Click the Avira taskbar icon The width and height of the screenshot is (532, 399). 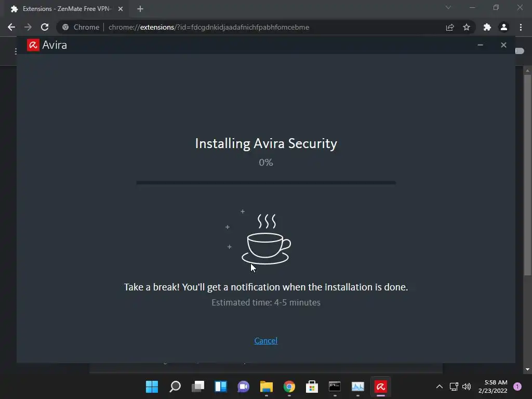click(x=381, y=387)
